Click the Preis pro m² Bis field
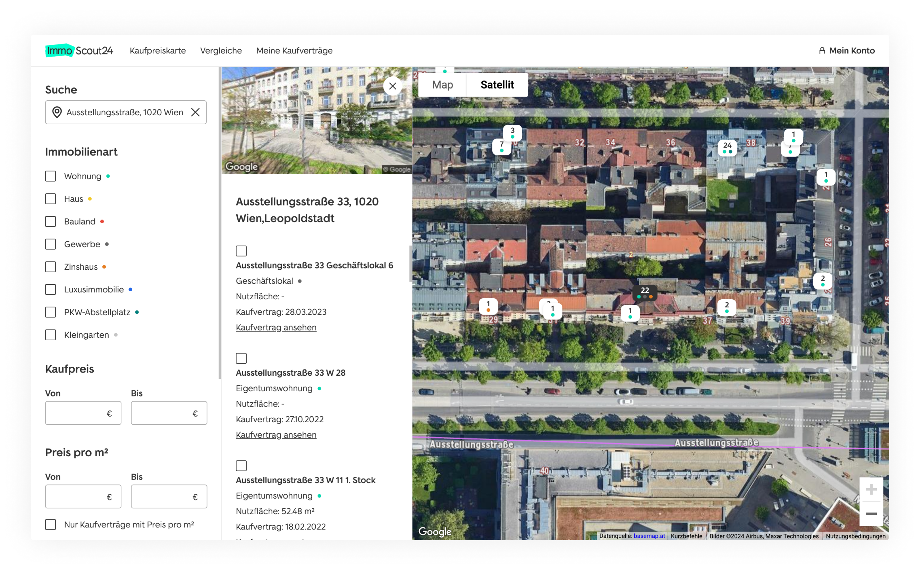The width and height of the screenshot is (924, 575). click(169, 497)
